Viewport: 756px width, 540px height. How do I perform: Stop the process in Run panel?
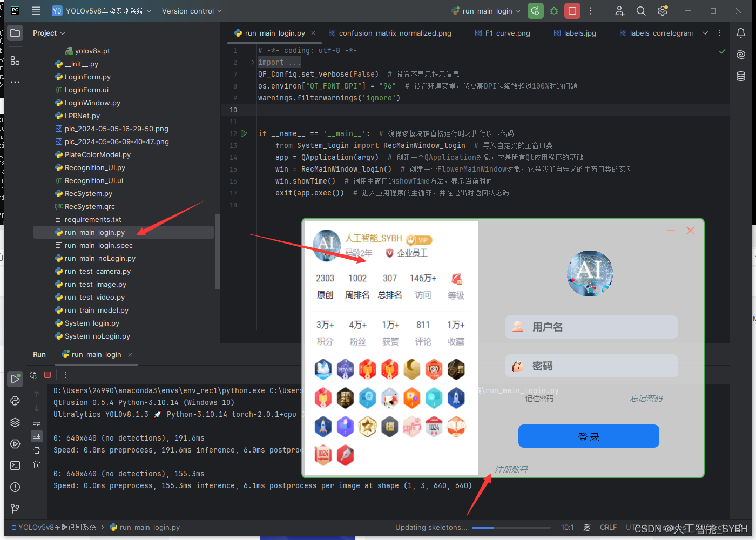48,375
